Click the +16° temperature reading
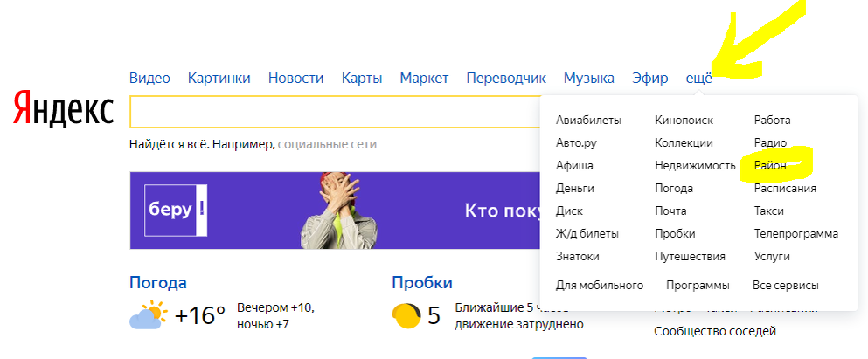 pyautogui.click(x=200, y=315)
